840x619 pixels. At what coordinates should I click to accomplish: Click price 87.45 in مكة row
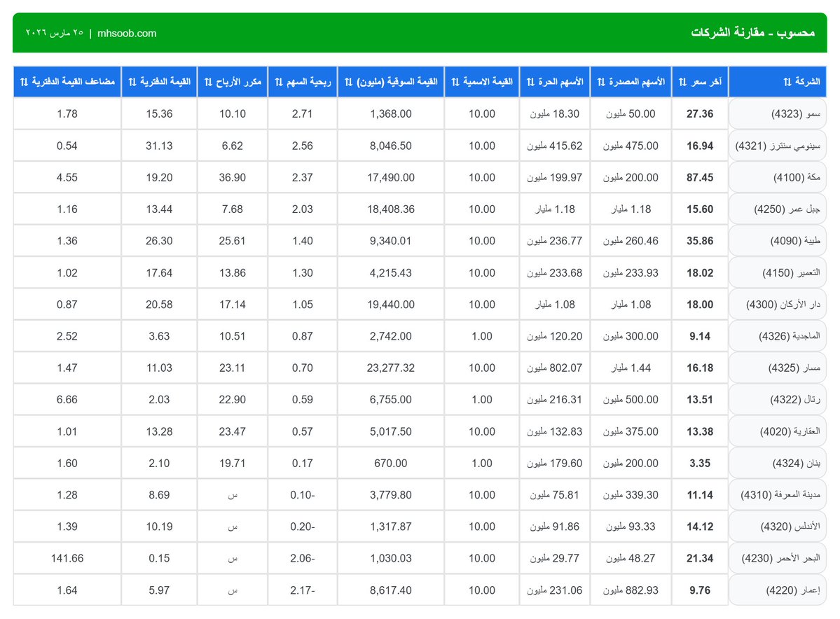(700, 177)
